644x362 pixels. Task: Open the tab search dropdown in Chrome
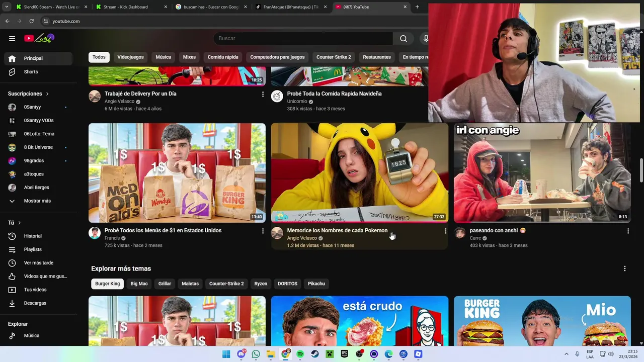click(x=7, y=7)
